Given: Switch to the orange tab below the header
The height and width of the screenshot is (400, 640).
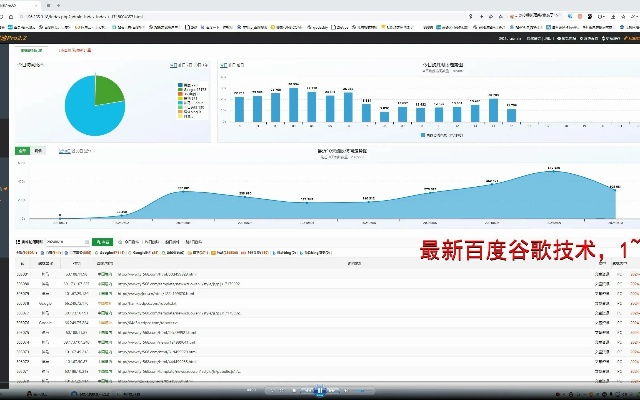Looking at the screenshot, I should pos(76,49).
